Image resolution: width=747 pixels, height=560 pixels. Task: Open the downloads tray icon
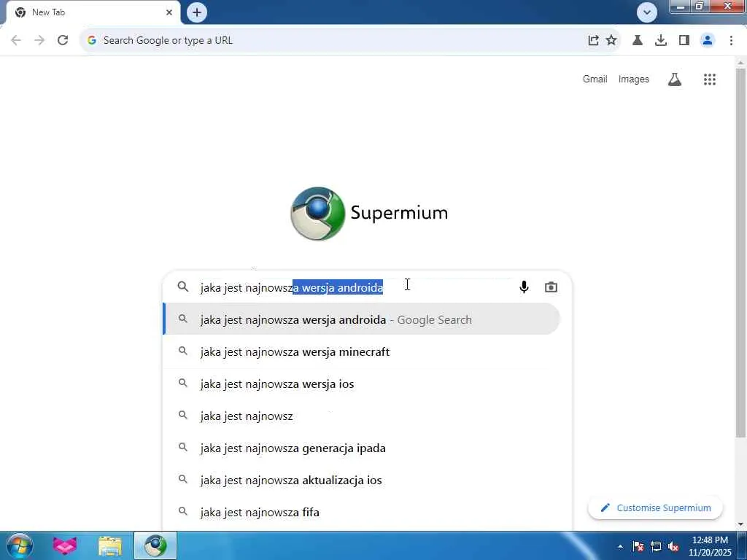[661, 41]
